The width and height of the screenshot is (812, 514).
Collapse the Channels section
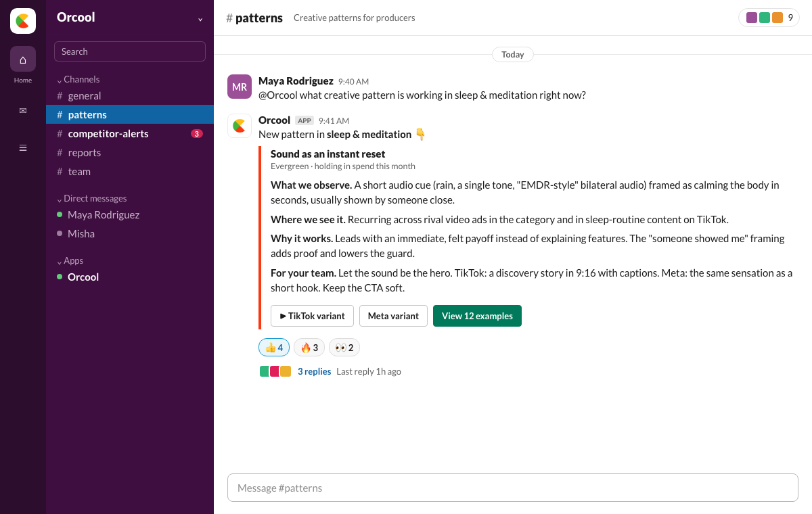pyautogui.click(x=78, y=79)
